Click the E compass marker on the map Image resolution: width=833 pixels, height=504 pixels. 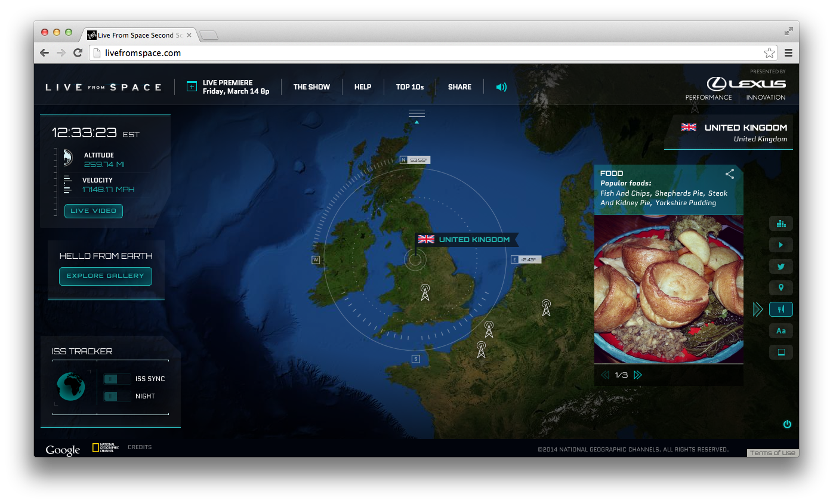tap(514, 259)
